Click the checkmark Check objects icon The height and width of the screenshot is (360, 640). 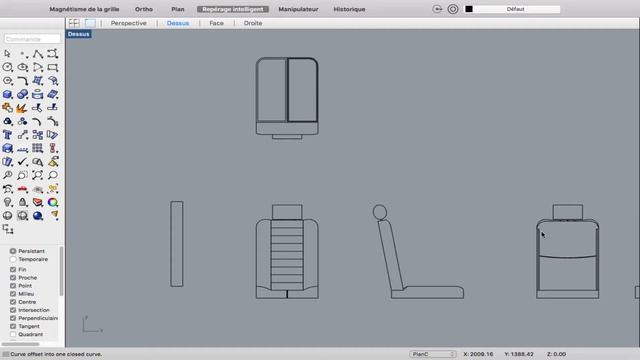[x=23, y=162]
